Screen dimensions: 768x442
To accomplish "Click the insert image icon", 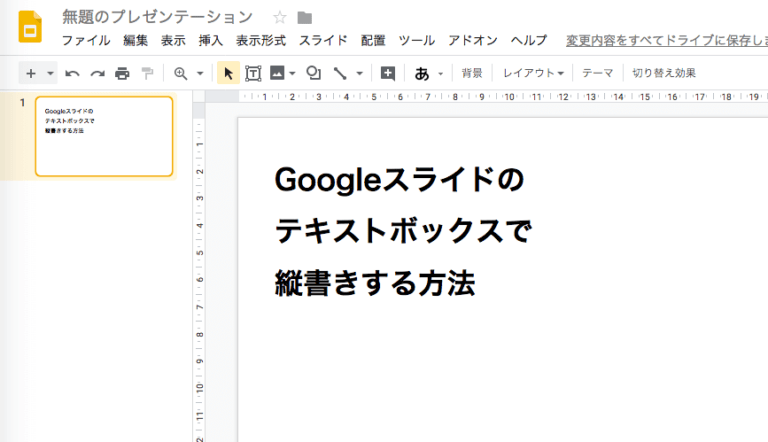I will point(277,74).
